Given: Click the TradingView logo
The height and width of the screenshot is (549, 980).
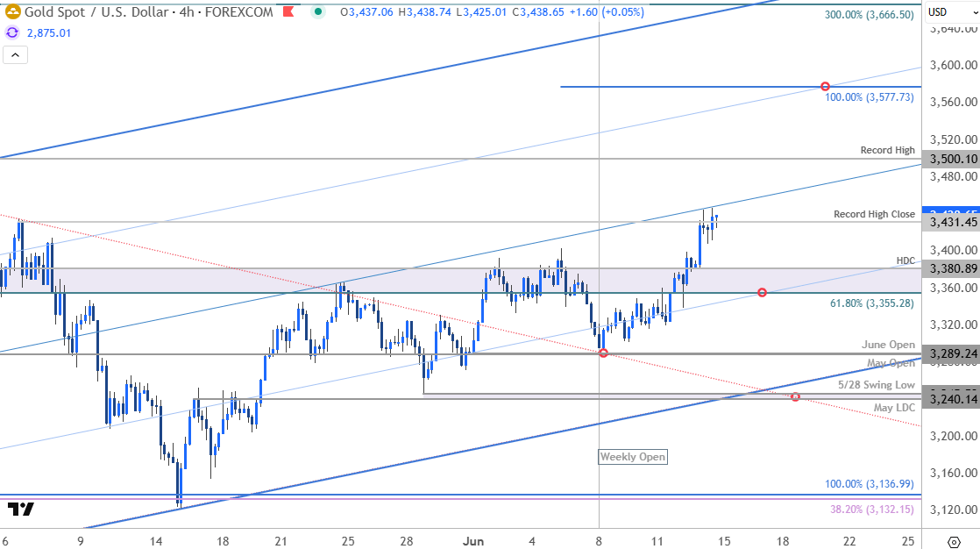Looking at the screenshot, I should pos(21,509).
